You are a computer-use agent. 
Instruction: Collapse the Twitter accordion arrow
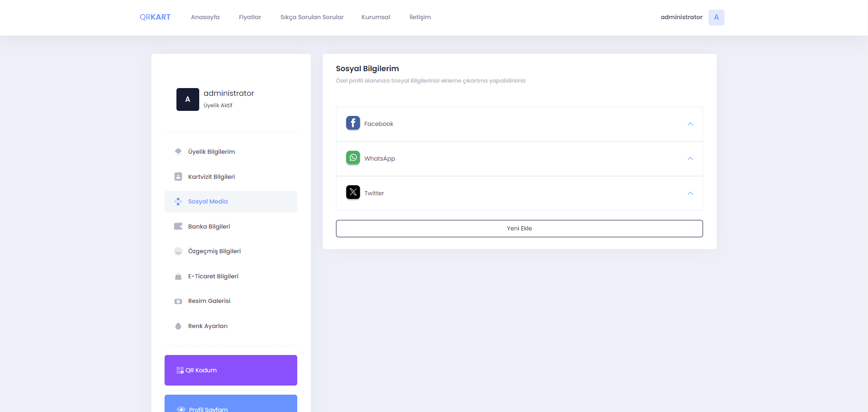[x=690, y=193]
